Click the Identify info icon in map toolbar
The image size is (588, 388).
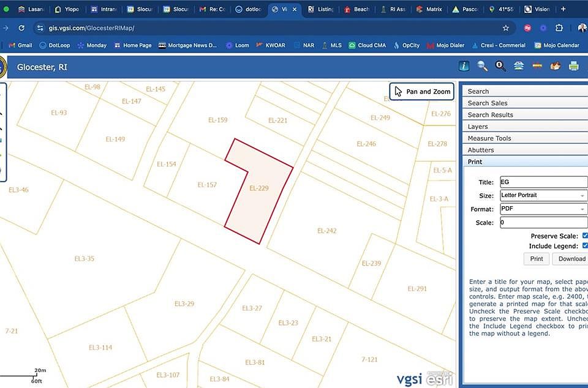coord(464,66)
